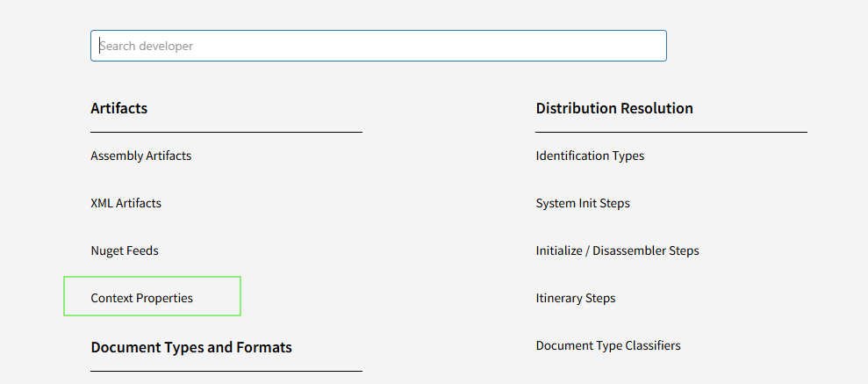The width and height of the screenshot is (868, 384).
Task: Open Identification Types
Action: point(590,156)
